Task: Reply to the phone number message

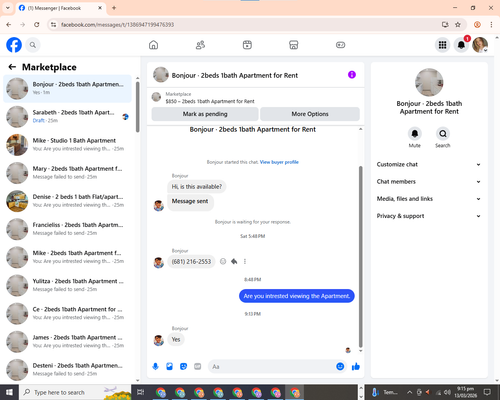Action: (x=234, y=261)
